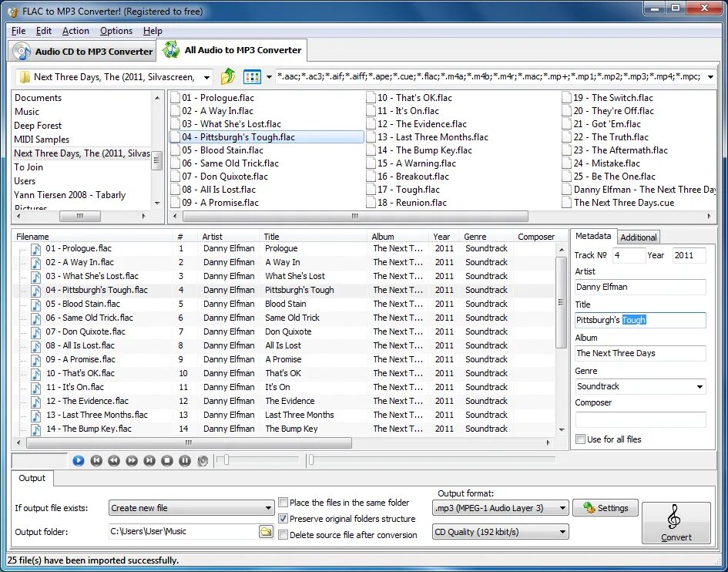Viewport: 728px width, 572px height.
Task: Click file icon of 19 - The Switch.flac
Action: (566, 98)
